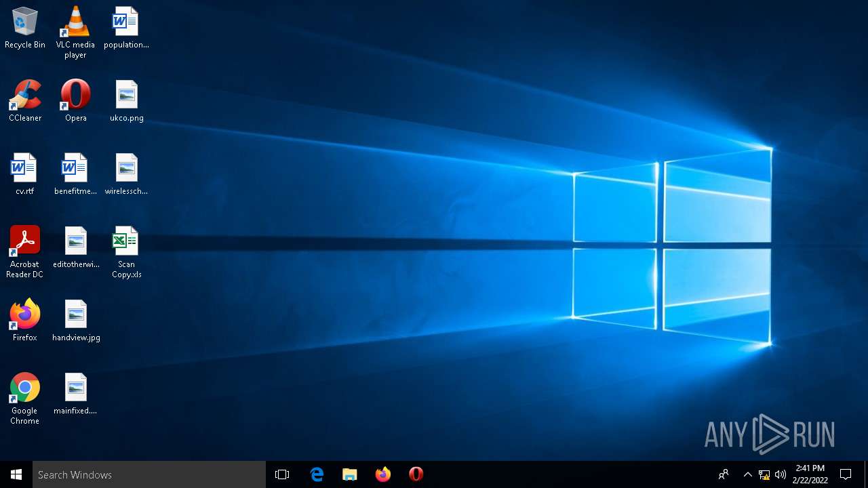Launch Microsoft Edge from the taskbar
This screenshot has width=868, height=488.
point(317,474)
